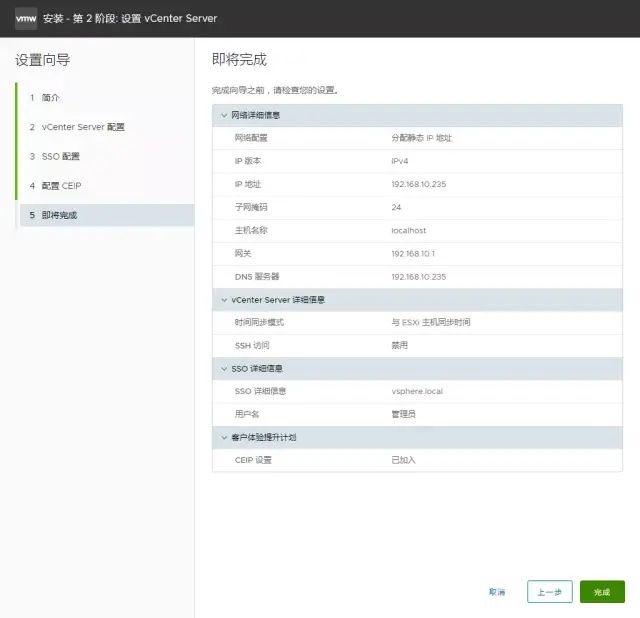Click the CEIP 设置 value 已加入
The width and height of the screenshot is (640, 618).
coord(403,460)
